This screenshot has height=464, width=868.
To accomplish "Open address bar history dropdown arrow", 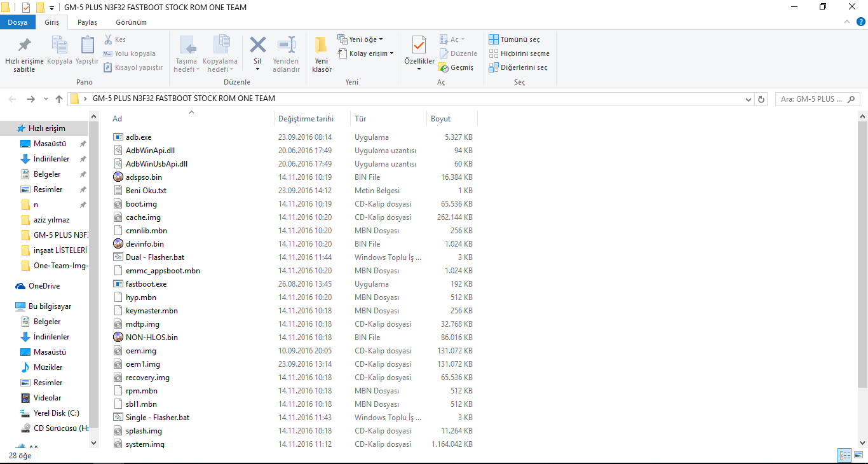I will (x=748, y=99).
